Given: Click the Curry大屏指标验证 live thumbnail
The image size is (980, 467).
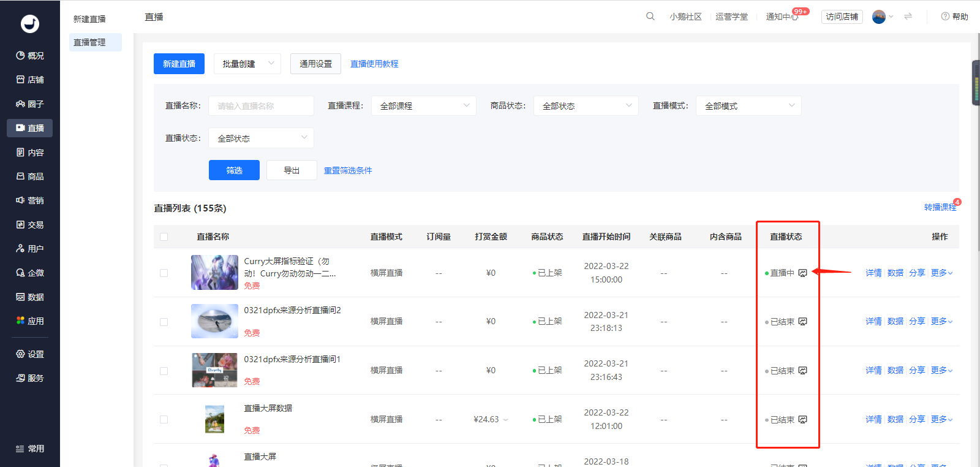Looking at the screenshot, I should click(x=214, y=272).
